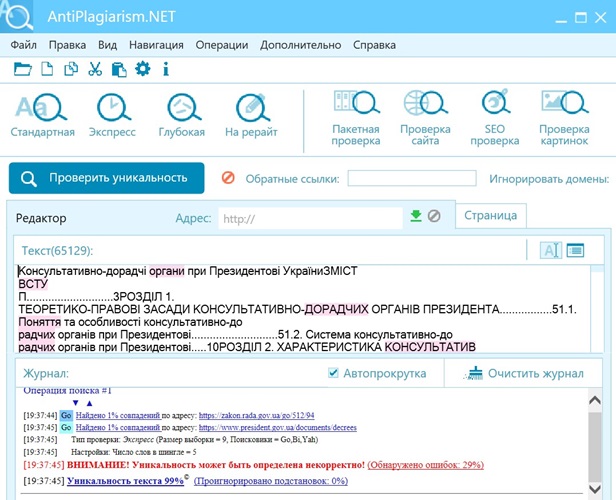Click the paste clipboard icon
Screen dimensions: 616x500
click(119, 70)
